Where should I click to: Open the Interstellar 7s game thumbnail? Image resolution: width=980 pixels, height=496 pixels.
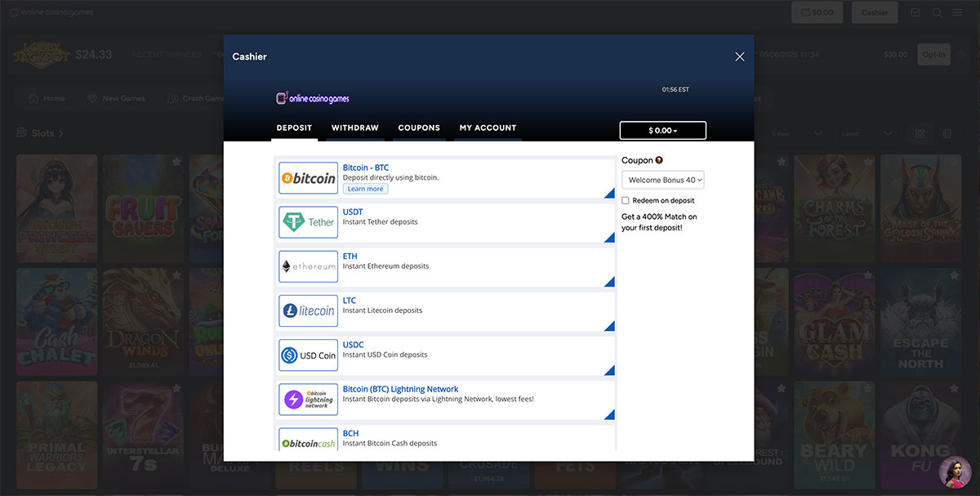pyautogui.click(x=143, y=435)
